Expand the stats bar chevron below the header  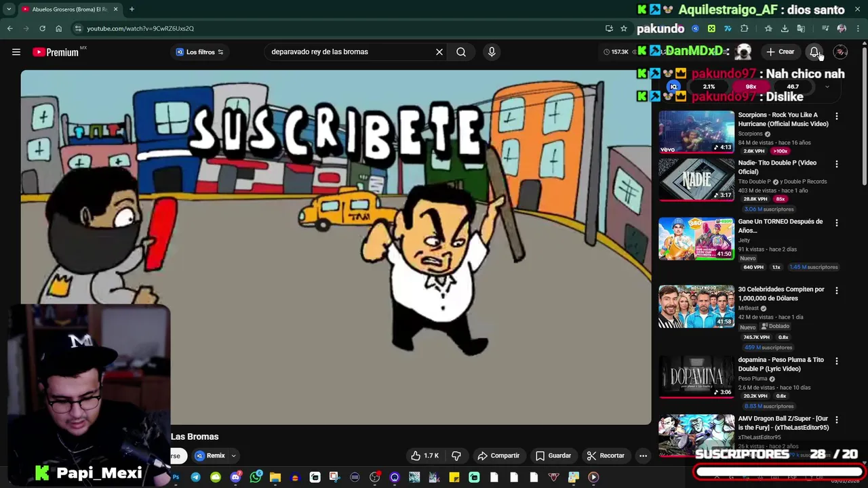pyautogui.click(x=827, y=87)
